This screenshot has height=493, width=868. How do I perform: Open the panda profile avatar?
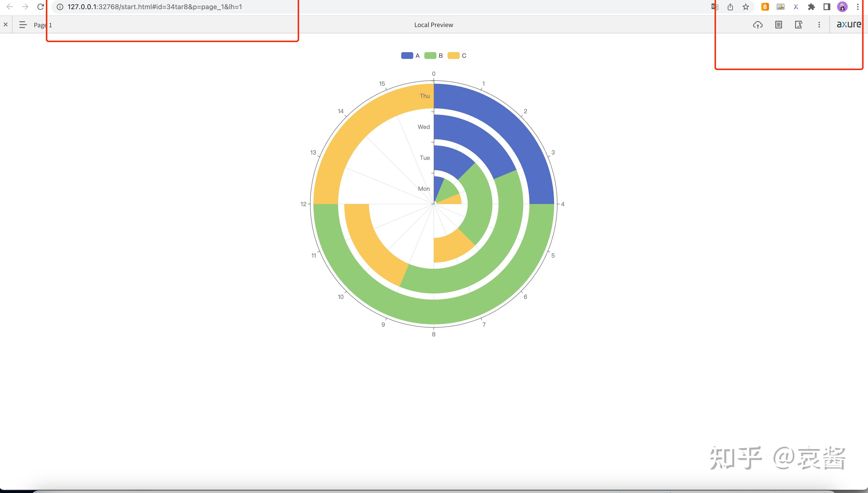842,7
